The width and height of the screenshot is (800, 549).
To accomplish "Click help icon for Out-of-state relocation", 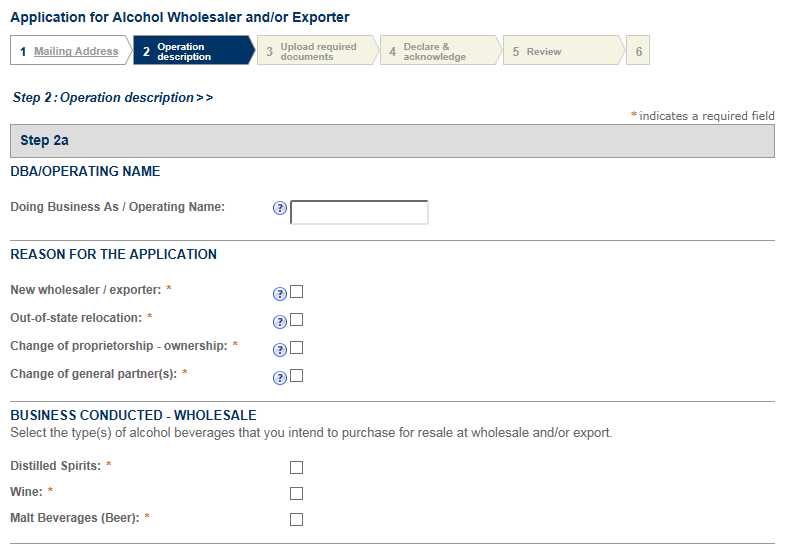I will point(280,321).
